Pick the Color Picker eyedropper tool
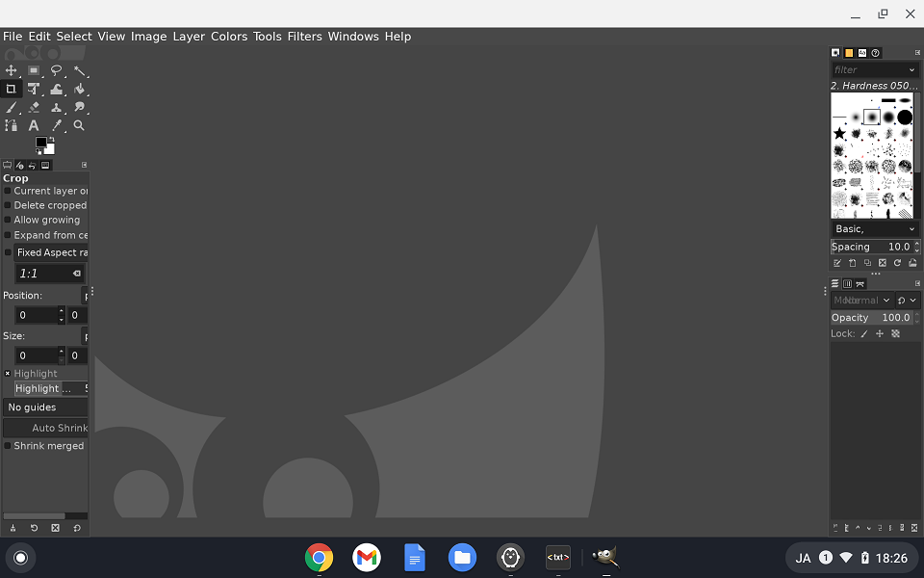Image resolution: width=924 pixels, height=578 pixels. tap(57, 125)
